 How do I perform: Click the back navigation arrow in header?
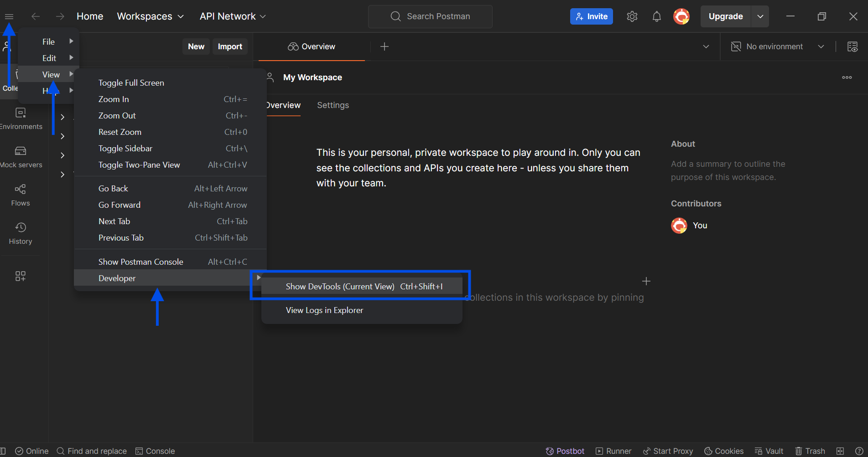[36, 16]
